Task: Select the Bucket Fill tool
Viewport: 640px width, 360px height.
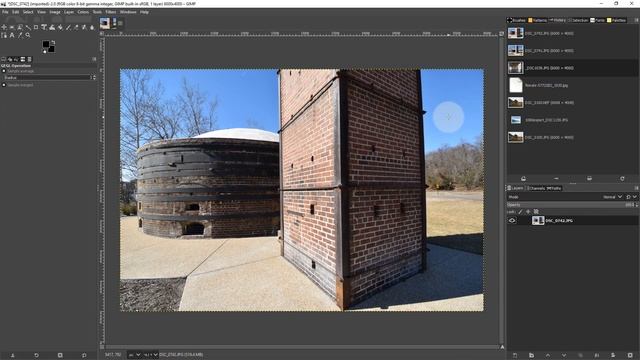Action: point(60,27)
